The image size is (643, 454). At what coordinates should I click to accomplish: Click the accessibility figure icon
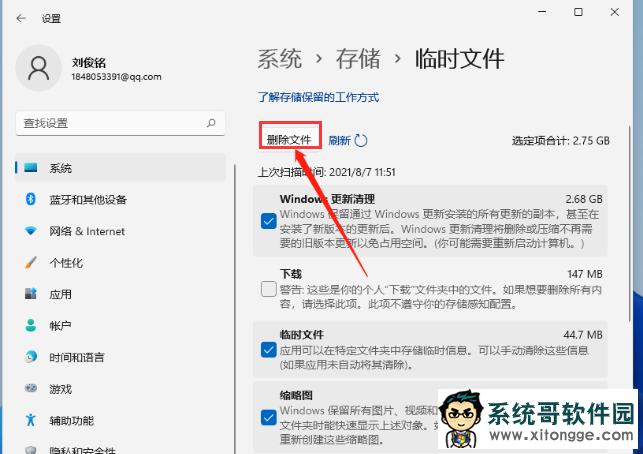pyautogui.click(x=31, y=420)
